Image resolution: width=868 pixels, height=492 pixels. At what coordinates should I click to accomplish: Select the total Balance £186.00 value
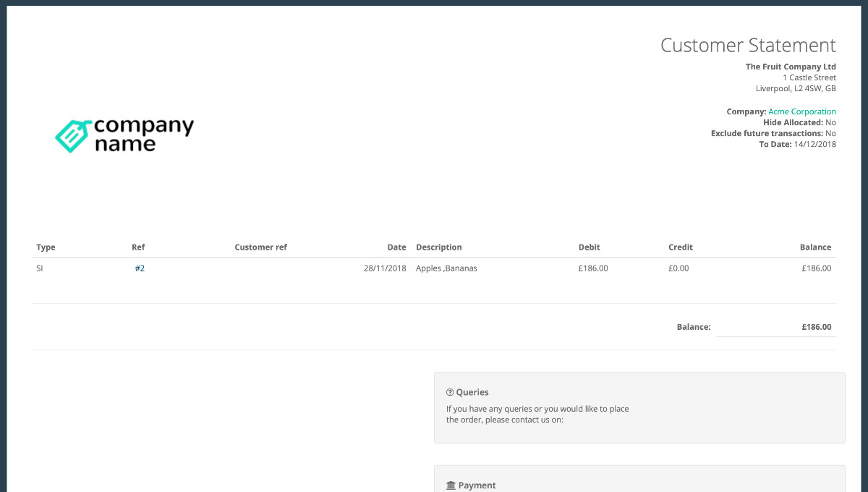tap(816, 327)
